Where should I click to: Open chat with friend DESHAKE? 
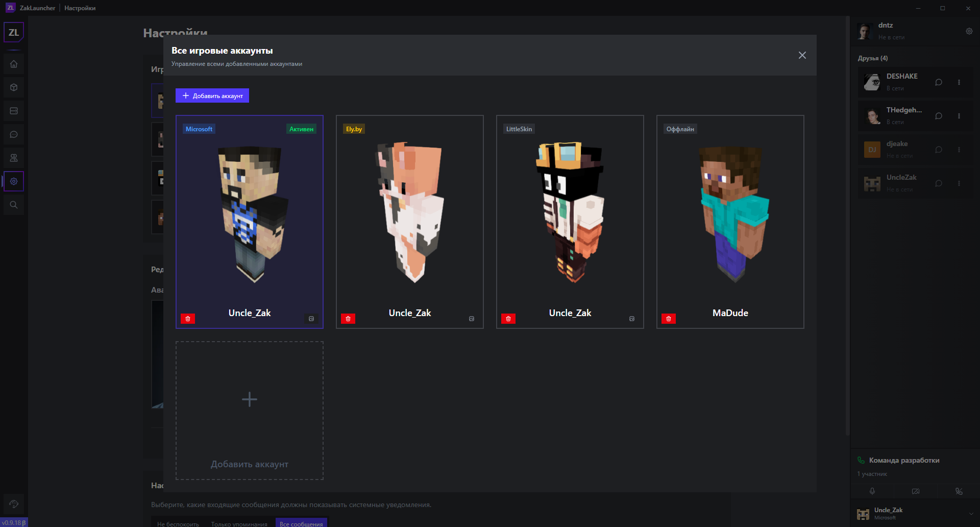coord(938,82)
